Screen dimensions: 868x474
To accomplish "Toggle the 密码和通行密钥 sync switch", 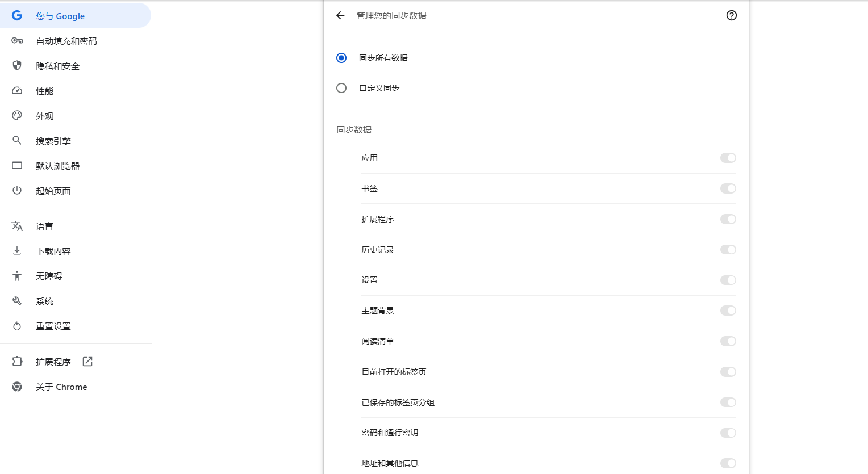I will click(728, 433).
